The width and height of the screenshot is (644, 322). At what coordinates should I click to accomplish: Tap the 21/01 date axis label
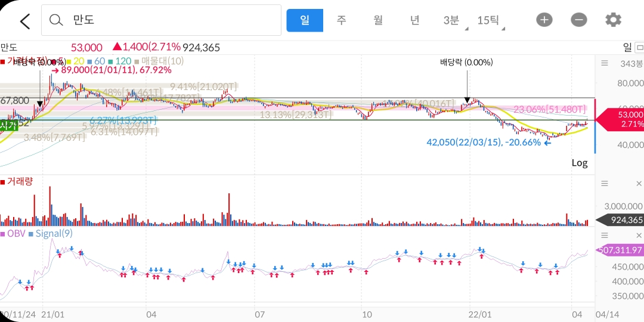pos(52,315)
